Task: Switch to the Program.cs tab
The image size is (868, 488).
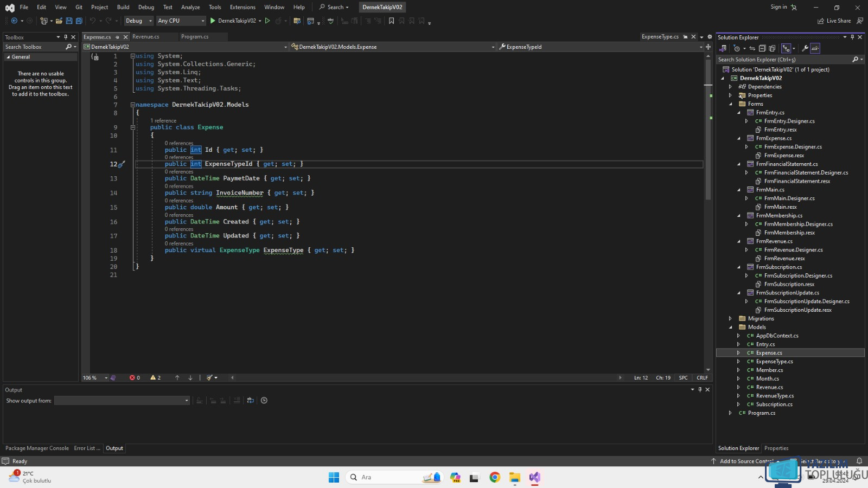Action: click(195, 37)
